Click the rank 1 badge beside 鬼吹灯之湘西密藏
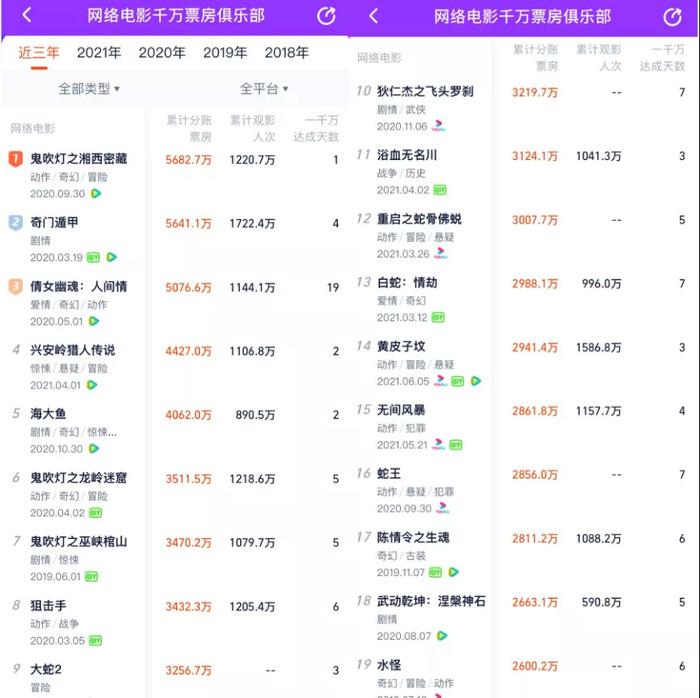Image resolution: width=700 pixels, height=698 pixels. [16, 159]
